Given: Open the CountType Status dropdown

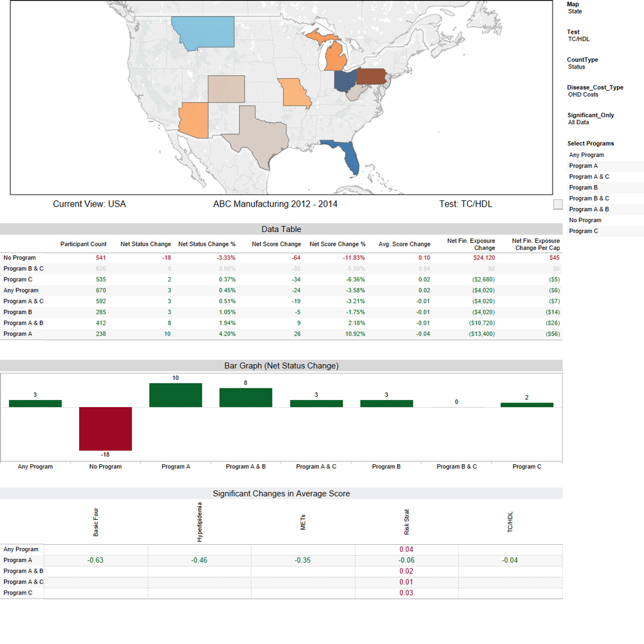Looking at the screenshot, I should (576, 67).
